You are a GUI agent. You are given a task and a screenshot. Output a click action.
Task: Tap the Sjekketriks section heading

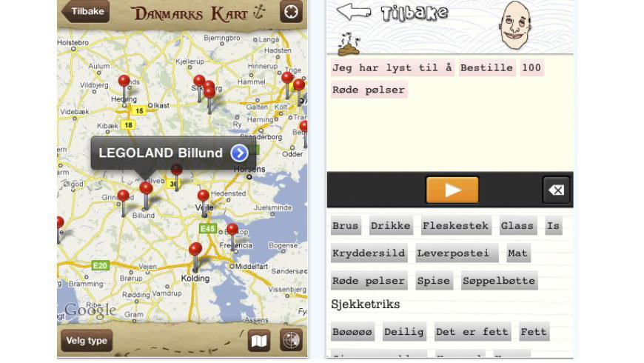[x=366, y=304]
